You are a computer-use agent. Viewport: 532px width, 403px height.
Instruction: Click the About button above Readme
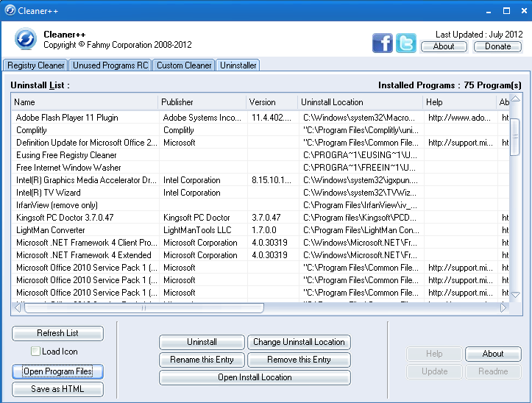coord(493,354)
